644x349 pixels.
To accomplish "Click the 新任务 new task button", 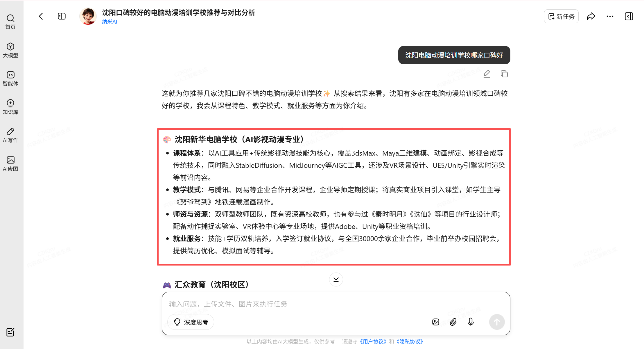I will point(561,16).
